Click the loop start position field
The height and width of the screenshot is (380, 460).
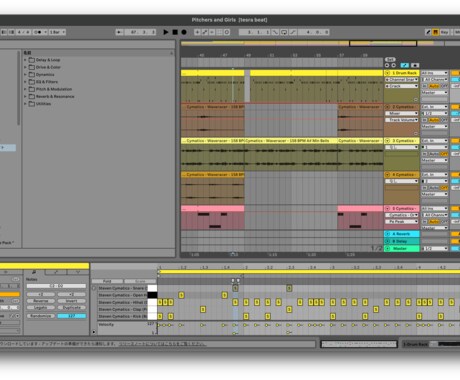pos(254,32)
